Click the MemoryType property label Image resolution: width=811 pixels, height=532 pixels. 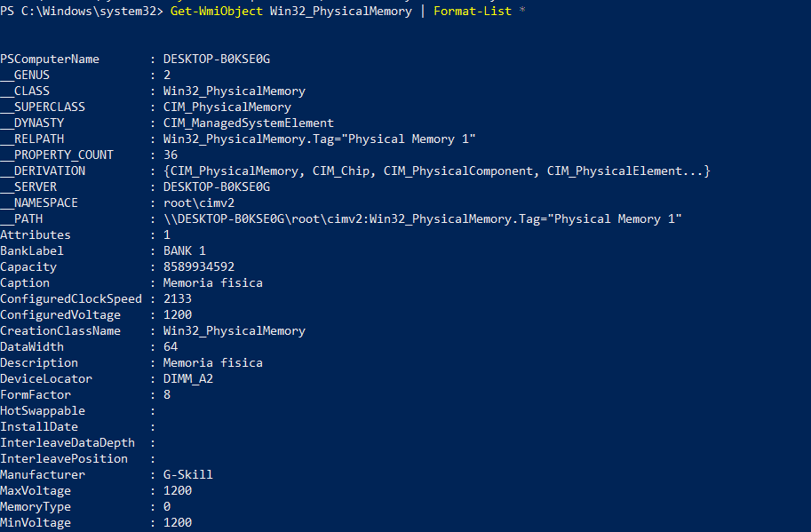36,506
